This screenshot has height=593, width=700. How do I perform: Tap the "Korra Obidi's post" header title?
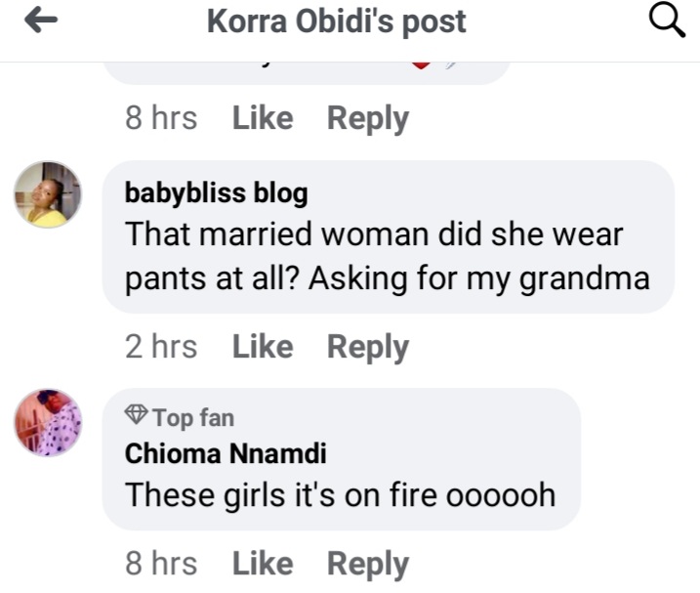337,21
